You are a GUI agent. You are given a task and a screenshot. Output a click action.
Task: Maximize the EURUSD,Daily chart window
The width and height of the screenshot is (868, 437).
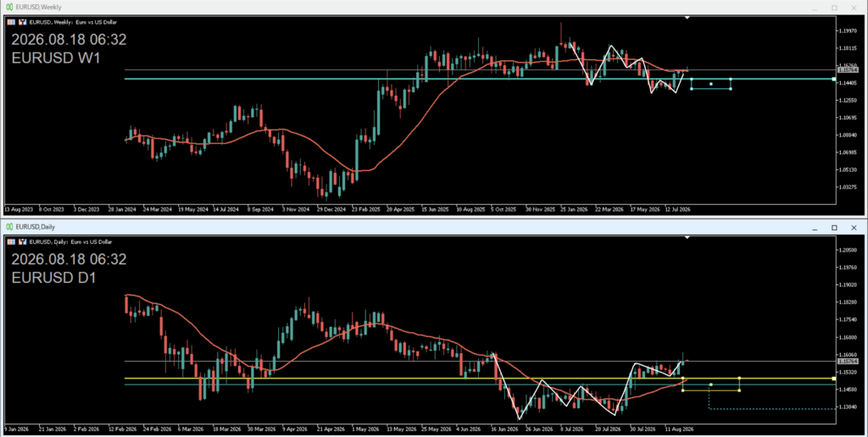point(834,227)
